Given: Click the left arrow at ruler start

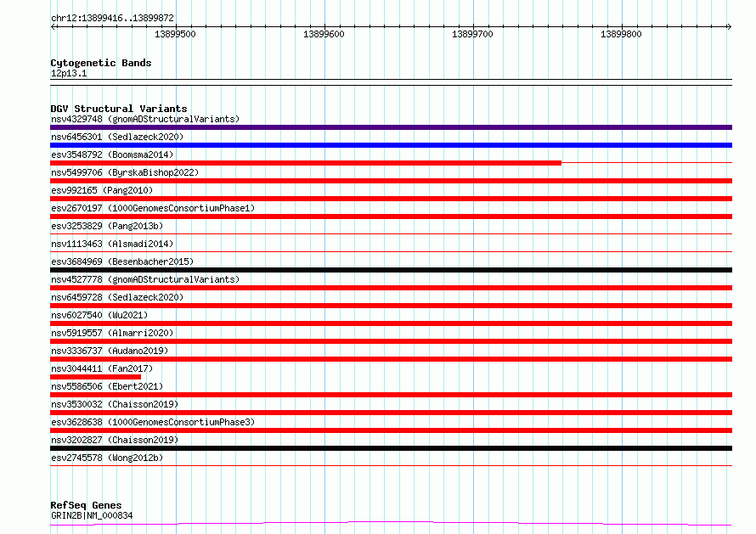Looking at the screenshot, I should click(54, 26).
